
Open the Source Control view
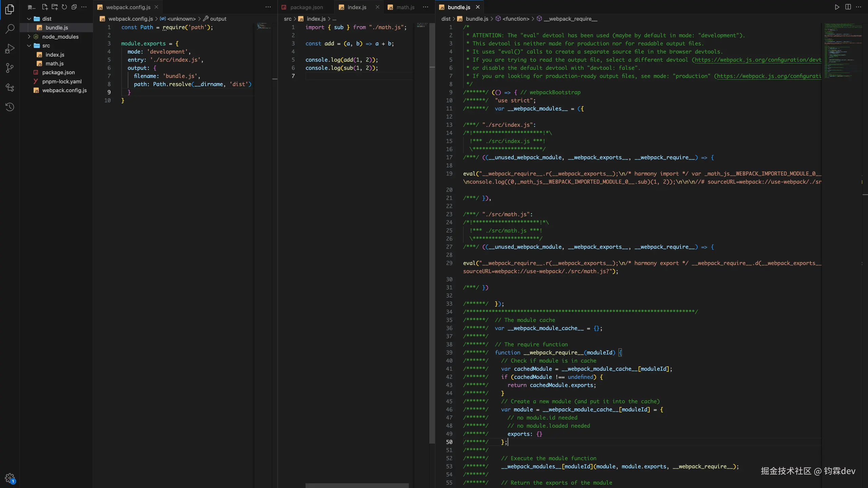click(x=10, y=68)
